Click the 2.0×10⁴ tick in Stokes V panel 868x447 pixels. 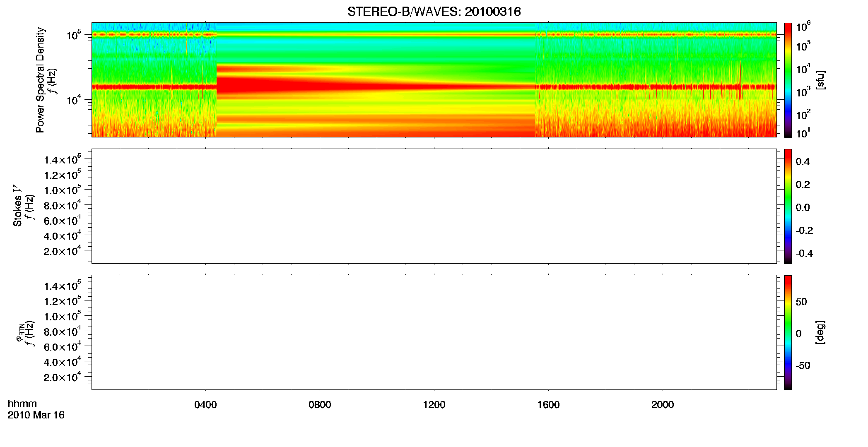click(x=62, y=251)
